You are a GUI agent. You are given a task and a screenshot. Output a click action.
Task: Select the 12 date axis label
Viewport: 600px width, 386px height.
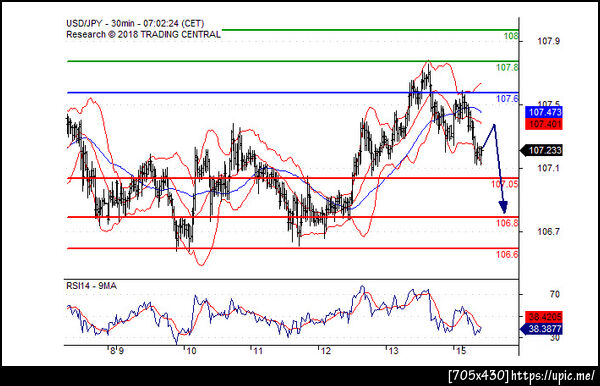coord(325,351)
